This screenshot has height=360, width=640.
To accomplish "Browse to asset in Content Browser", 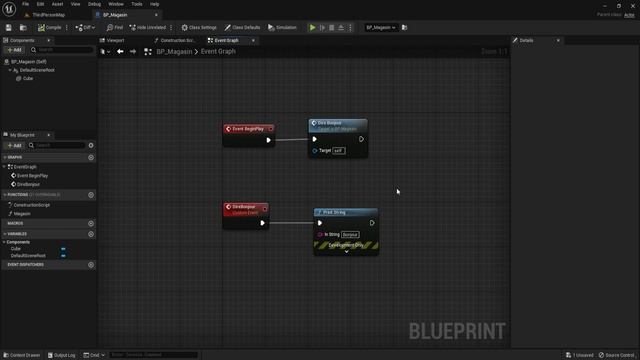I will point(23,27).
